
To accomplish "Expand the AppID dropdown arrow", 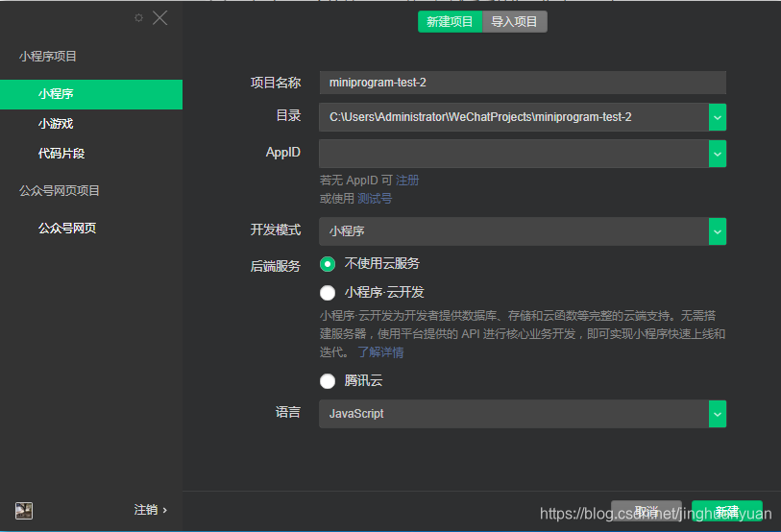I will coord(718,154).
